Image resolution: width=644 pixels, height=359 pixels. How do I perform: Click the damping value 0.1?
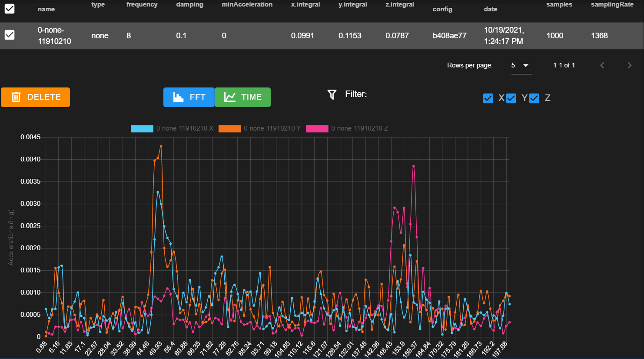tap(181, 36)
